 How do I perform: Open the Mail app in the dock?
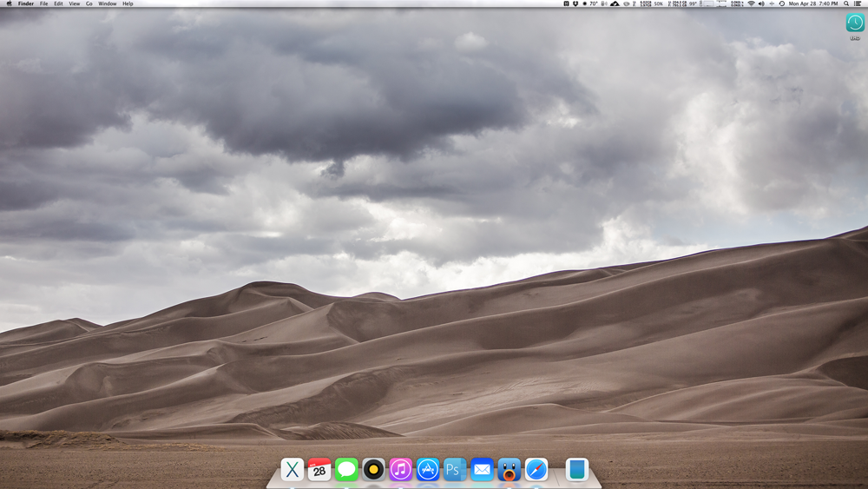pos(482,470)
